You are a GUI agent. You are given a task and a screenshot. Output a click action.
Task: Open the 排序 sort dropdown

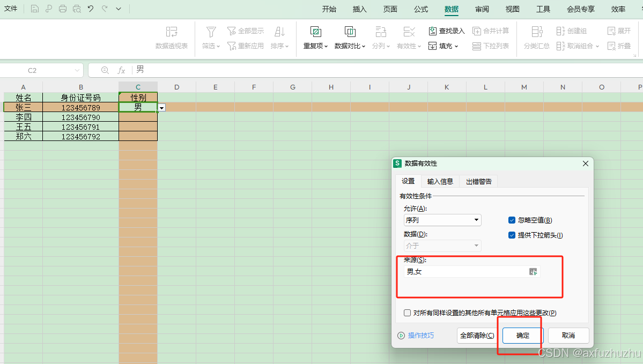[x=280, y=38]
